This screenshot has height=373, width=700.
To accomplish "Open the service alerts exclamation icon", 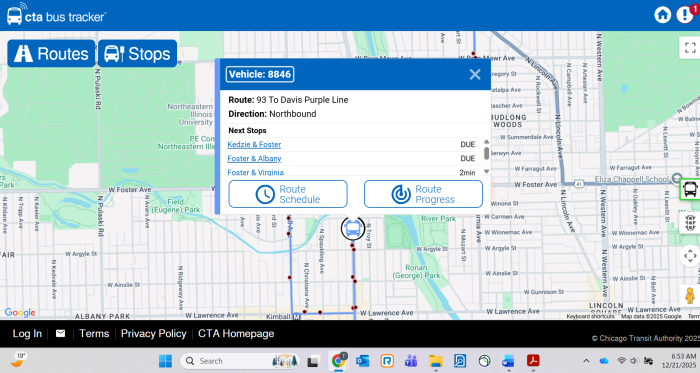I will (x=685, y=15).
